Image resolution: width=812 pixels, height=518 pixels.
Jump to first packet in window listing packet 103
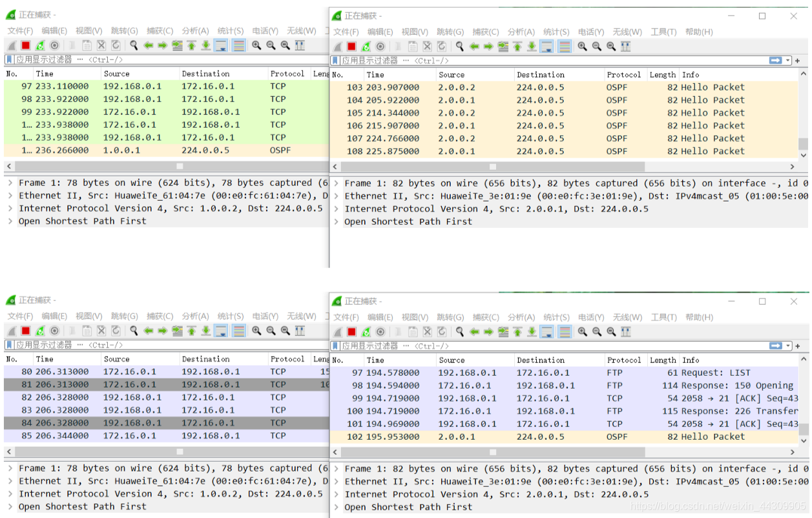pos(517,47)
